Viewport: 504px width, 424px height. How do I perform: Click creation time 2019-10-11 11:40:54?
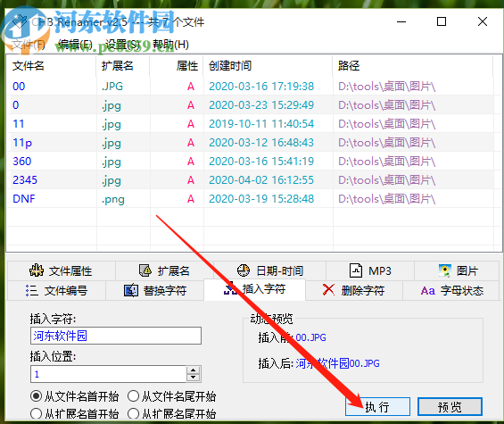click(x=261, y=123)
